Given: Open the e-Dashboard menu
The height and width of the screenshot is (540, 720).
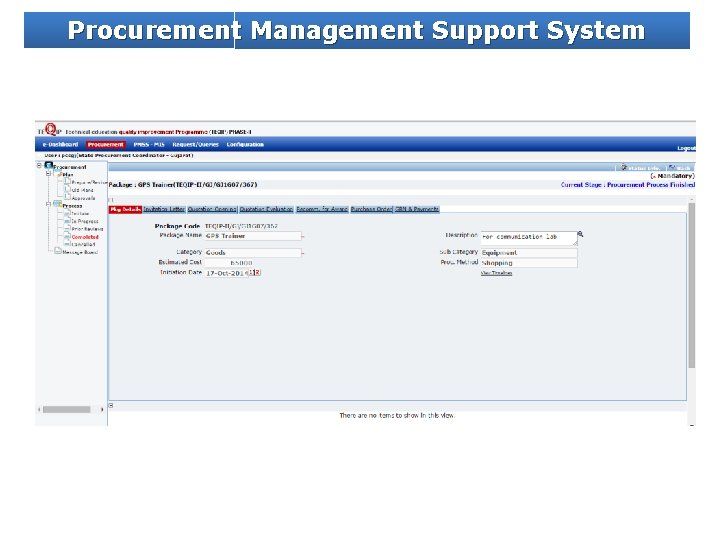Looking at the screenshot, I should 60,145.
